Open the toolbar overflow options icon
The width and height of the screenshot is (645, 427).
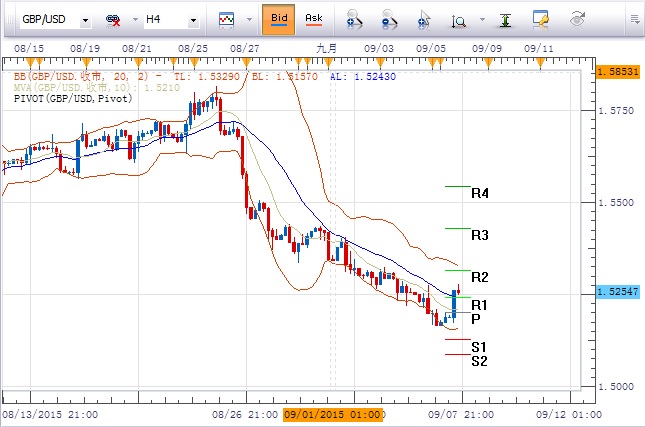[x=635, y=19]
